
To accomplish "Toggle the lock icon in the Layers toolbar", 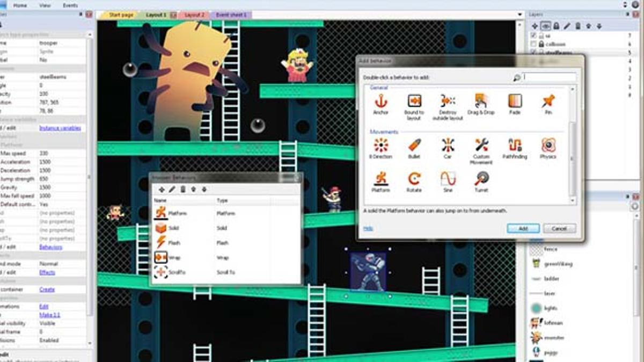I will 557,25.
